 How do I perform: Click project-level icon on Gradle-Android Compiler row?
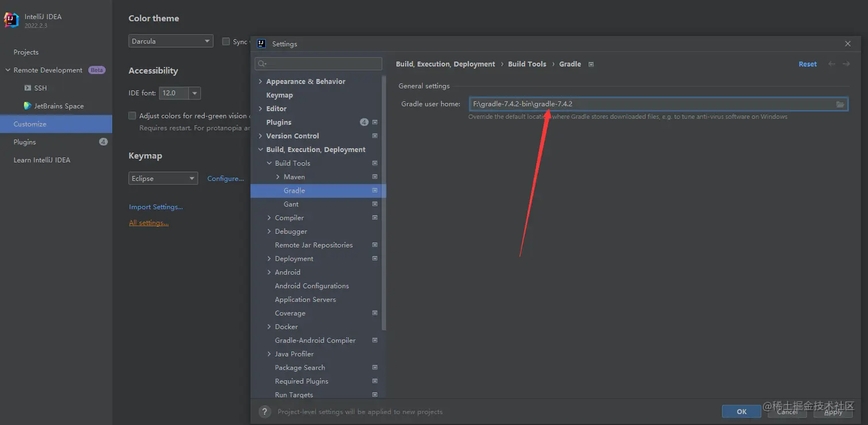(375, 340)
